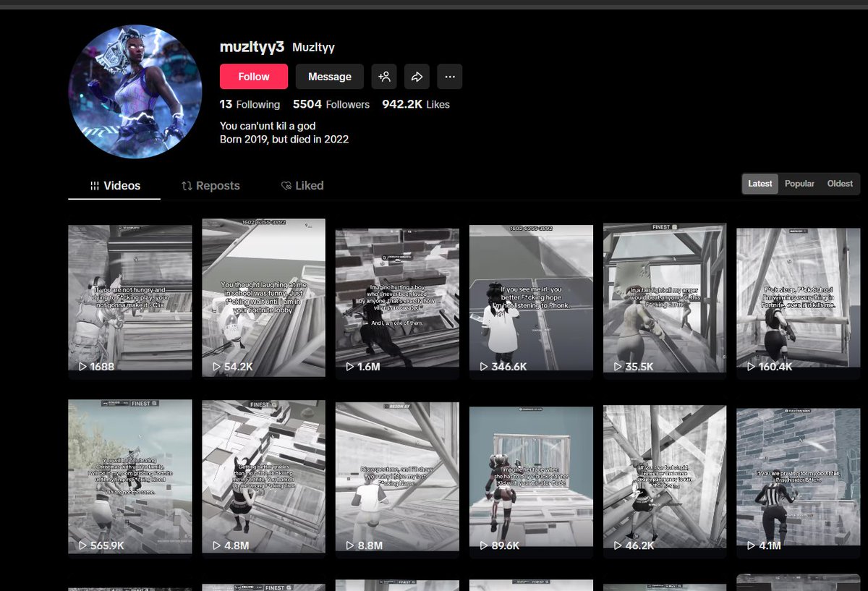
Task: Sort videos by Popular
Action: [799, 184]
